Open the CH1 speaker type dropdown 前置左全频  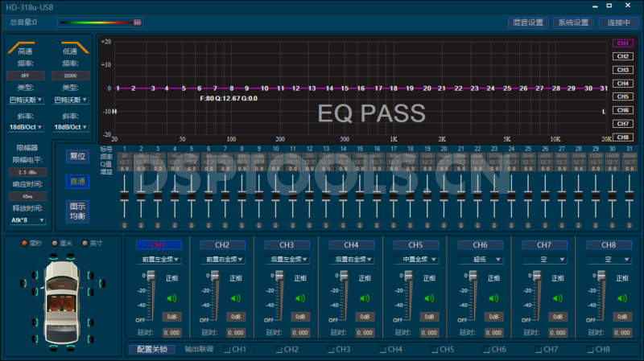[159, 260]
